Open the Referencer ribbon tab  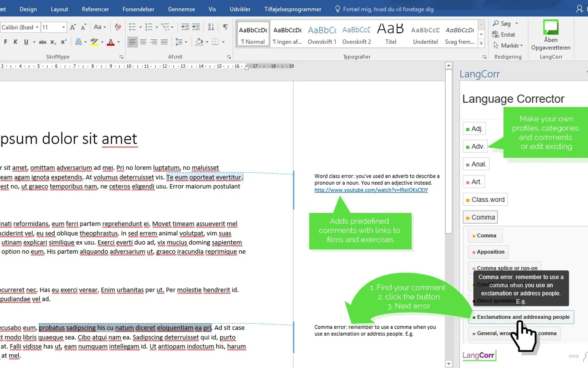coord(95,9)
